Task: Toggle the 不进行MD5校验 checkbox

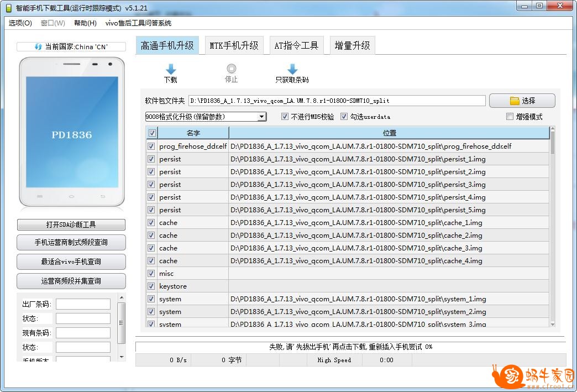Action: (x=285, y=117)
